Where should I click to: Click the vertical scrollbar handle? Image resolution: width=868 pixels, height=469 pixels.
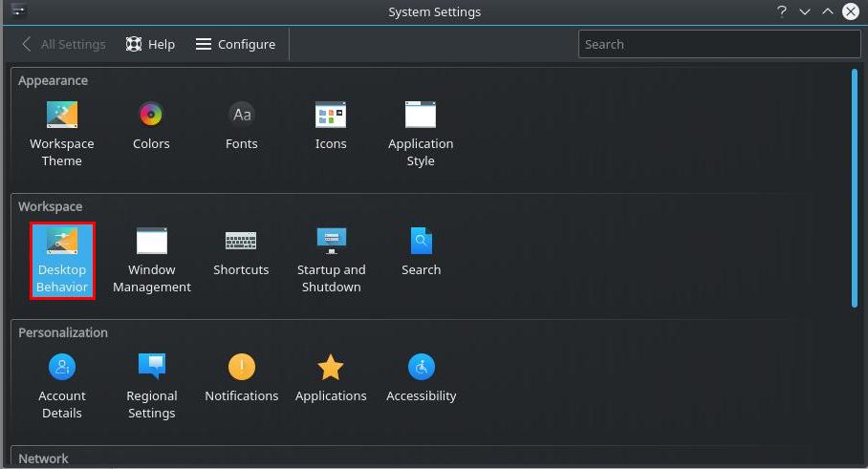[855, 188]
